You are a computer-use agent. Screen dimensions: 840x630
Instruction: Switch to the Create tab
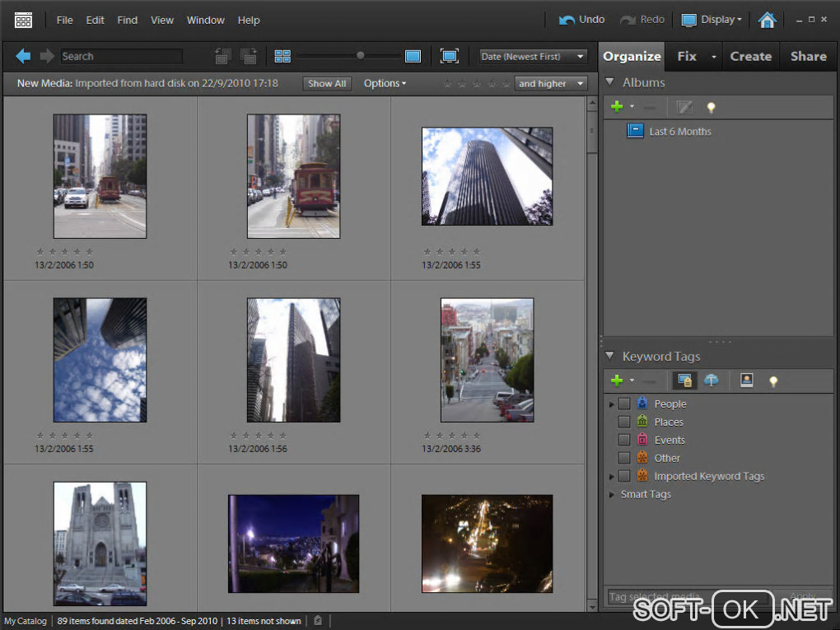[x=750, y=56]
